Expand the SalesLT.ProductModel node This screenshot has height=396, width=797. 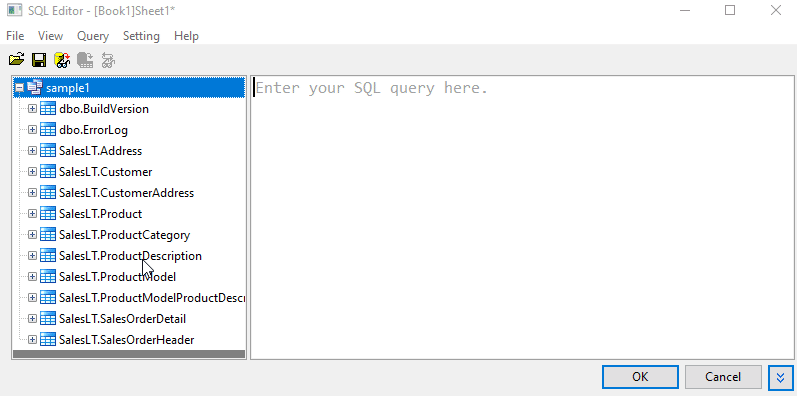tap(33, 277)
